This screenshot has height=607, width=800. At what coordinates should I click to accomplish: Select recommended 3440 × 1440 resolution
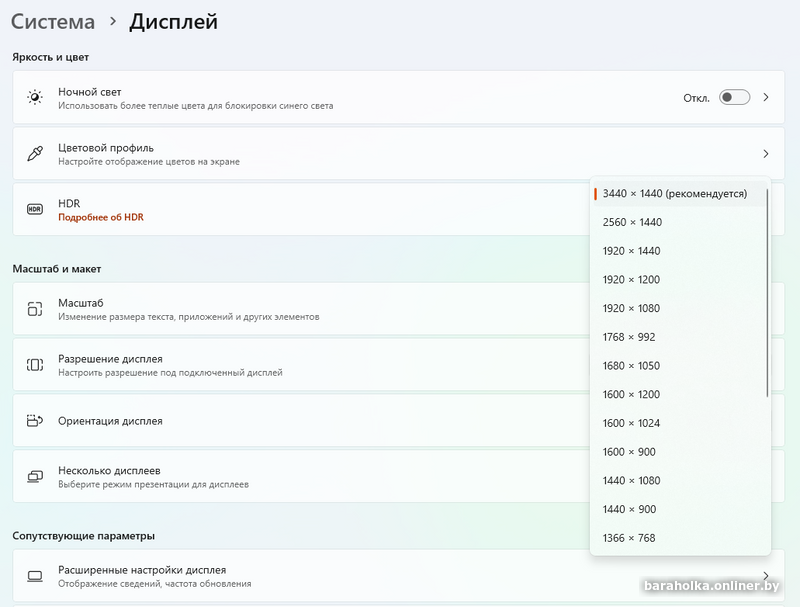pos(674,193)
